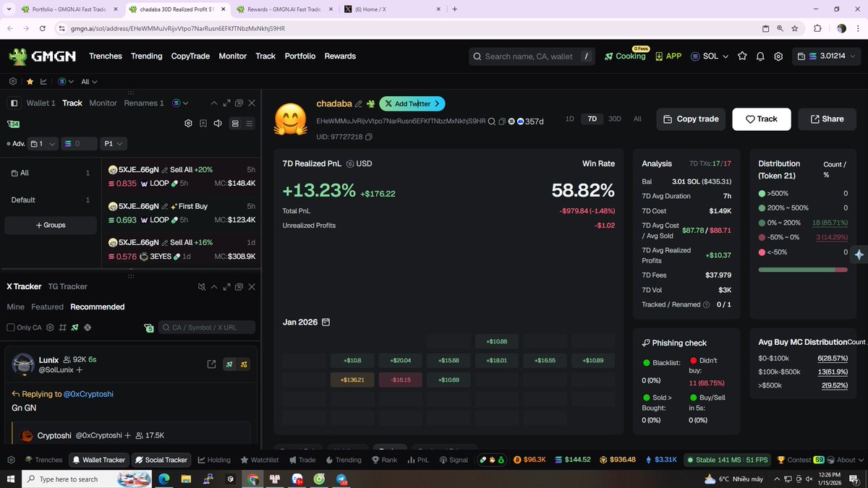Expand Track panel to fullscreen

pyautogui.click(x=226, y=103)
